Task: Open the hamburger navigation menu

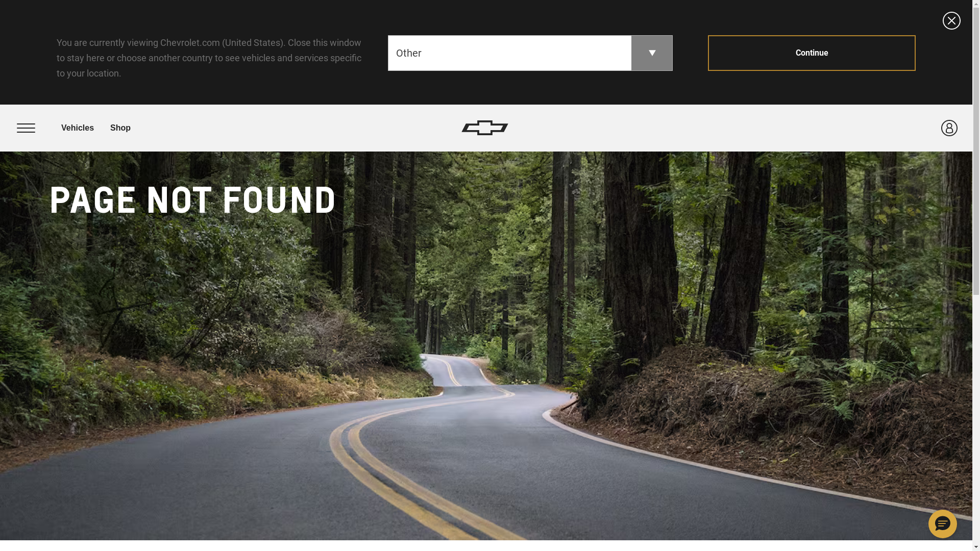Action: [x=26, y=128]
